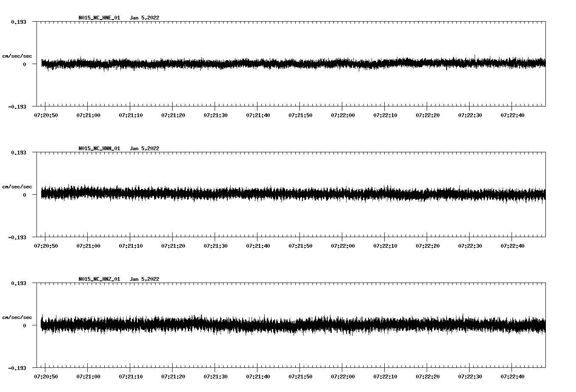Click the cm/sec/sec unit label on HNZ plot

tap(17, 317)
